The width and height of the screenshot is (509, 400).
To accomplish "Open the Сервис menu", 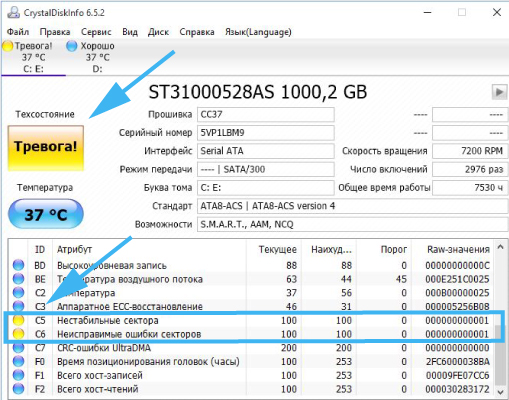I will coord(96,32).
